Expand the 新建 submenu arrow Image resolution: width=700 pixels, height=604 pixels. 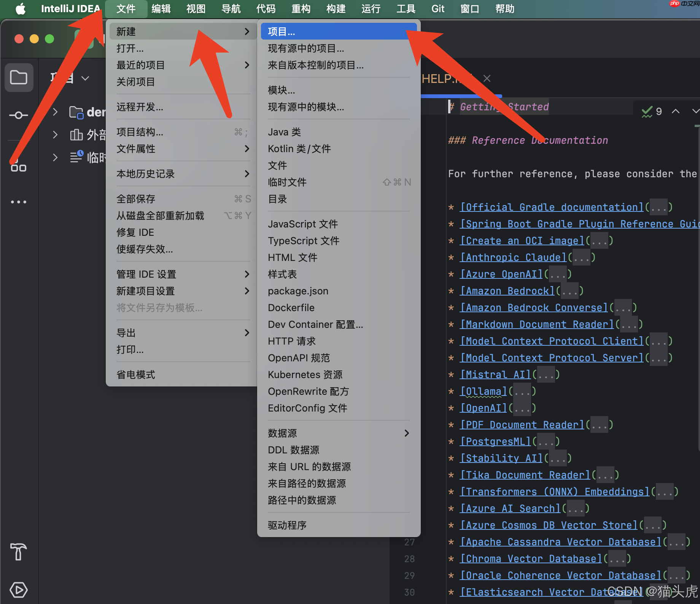[x=247, y=31]
